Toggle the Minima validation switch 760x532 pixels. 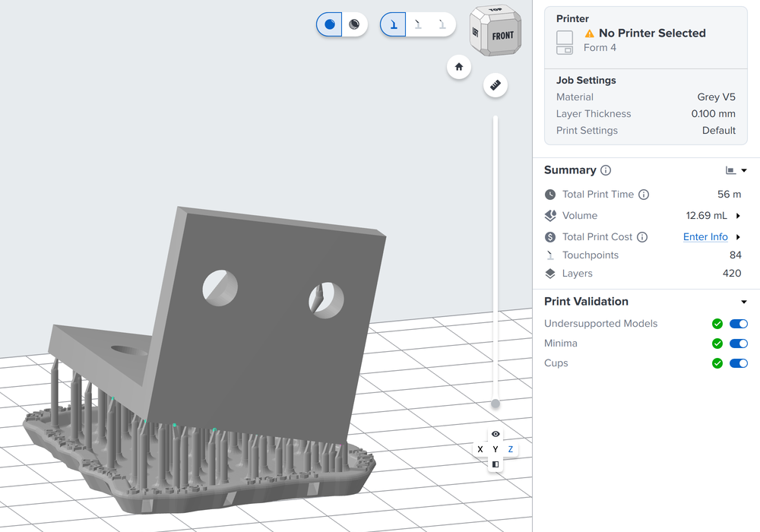point(739,344)
